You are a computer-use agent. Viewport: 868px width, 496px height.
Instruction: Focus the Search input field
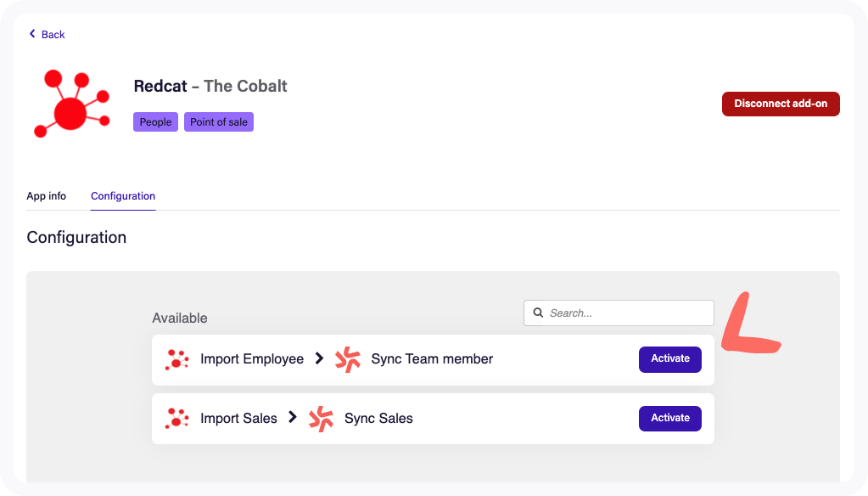coord(619,313)
